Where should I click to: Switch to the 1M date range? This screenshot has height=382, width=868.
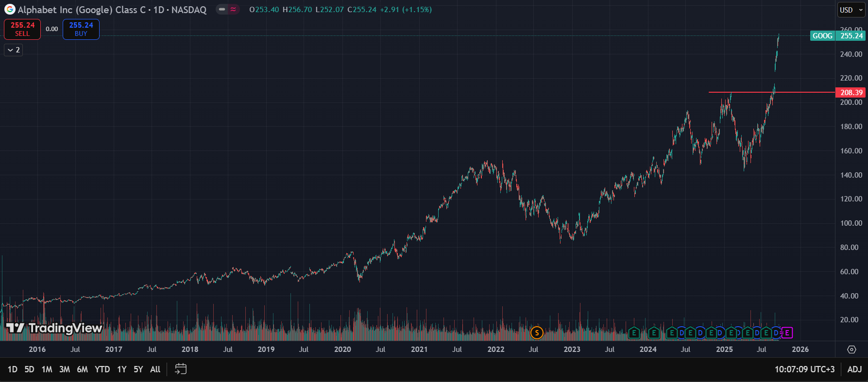(47, 369)
